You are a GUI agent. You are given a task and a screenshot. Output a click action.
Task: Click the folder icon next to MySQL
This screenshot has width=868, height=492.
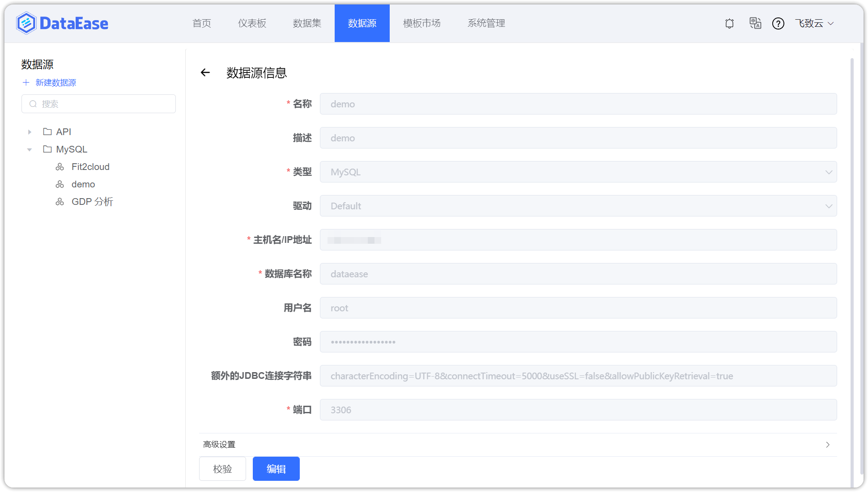click(47, 149)
